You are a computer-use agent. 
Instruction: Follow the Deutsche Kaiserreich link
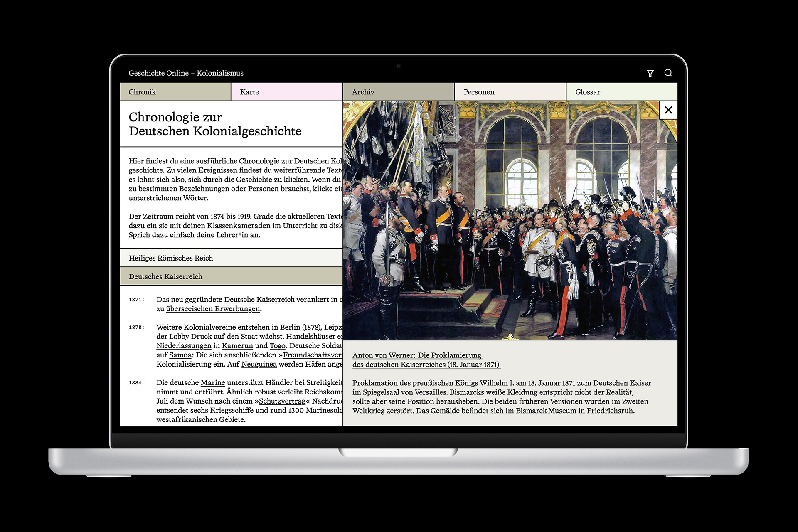click(259, 300)
